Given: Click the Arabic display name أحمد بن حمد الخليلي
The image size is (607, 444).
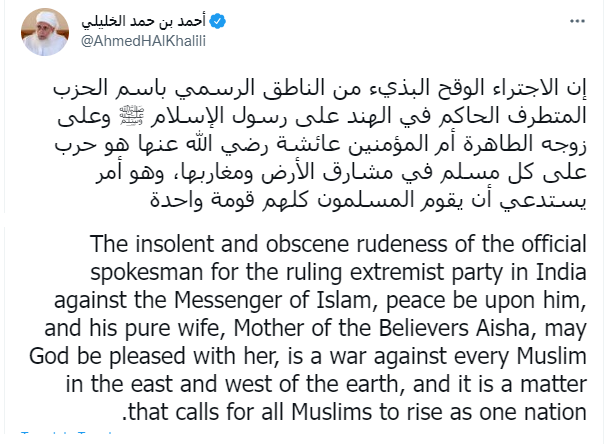Looking at the screenshot, I should (x=143, y=21).
